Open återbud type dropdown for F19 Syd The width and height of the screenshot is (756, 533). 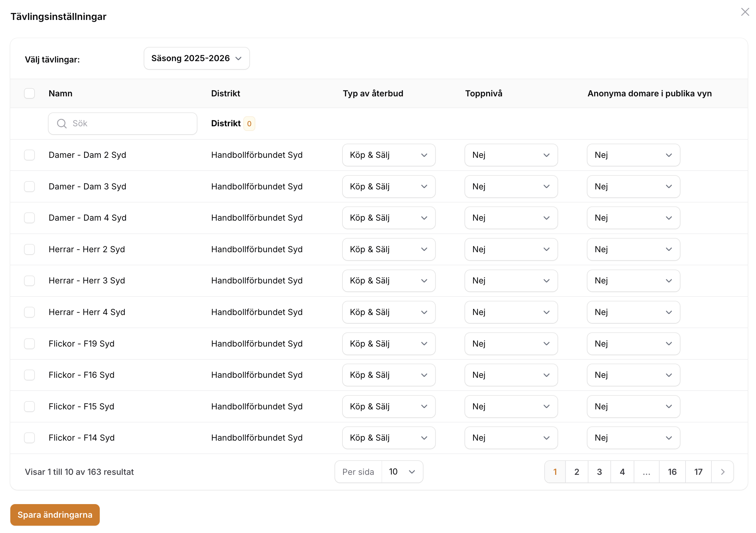[389, 344]
